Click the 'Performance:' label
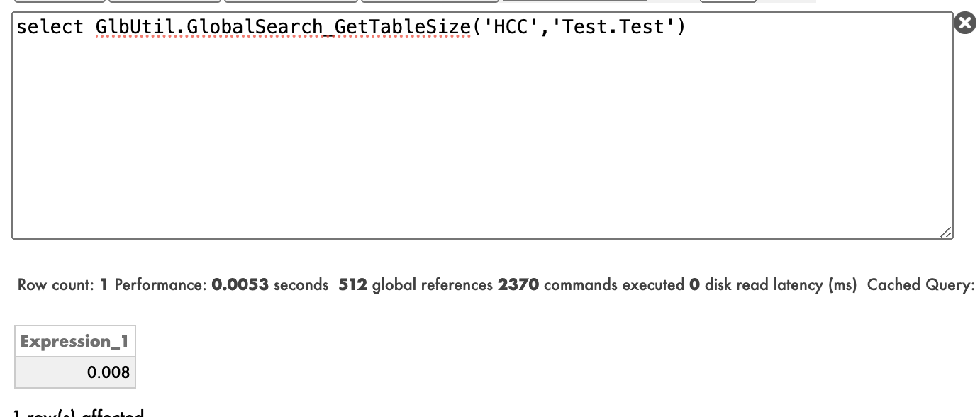 [160, 285]
